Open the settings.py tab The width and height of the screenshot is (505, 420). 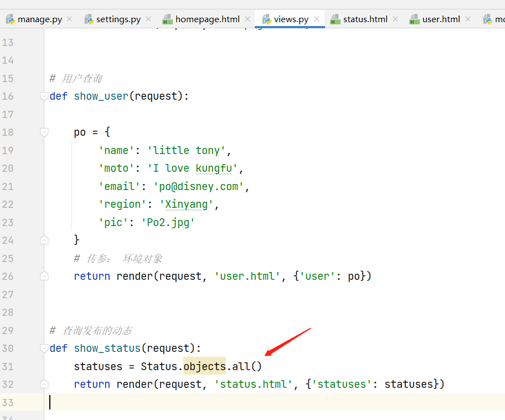pyautogui.click(x=117, y=19)
